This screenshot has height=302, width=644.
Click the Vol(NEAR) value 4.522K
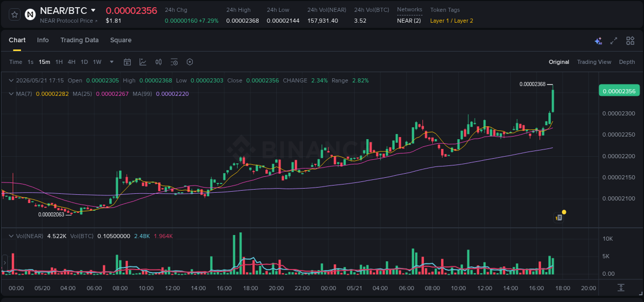[x=57, y=236]
